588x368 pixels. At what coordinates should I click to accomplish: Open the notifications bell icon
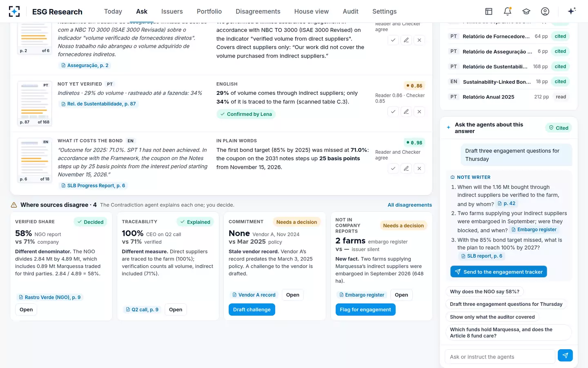[508, 11]
